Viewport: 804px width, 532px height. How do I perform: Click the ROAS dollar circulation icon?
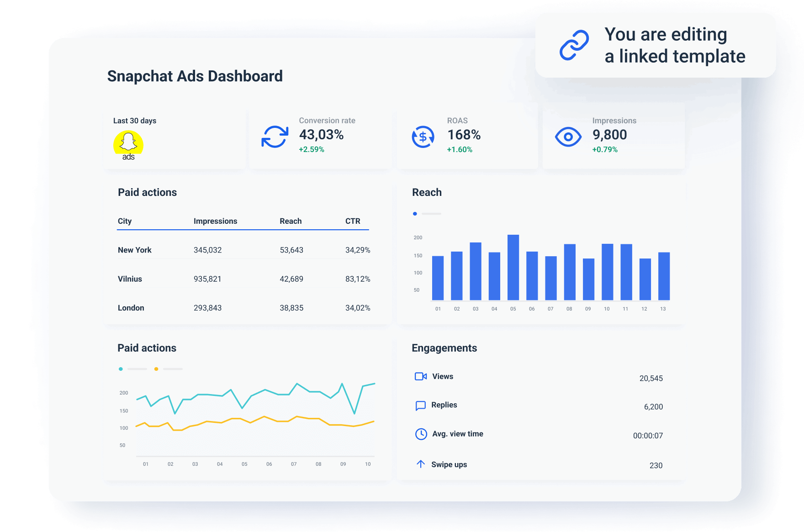pyautogui.click(x=423, y=136)
